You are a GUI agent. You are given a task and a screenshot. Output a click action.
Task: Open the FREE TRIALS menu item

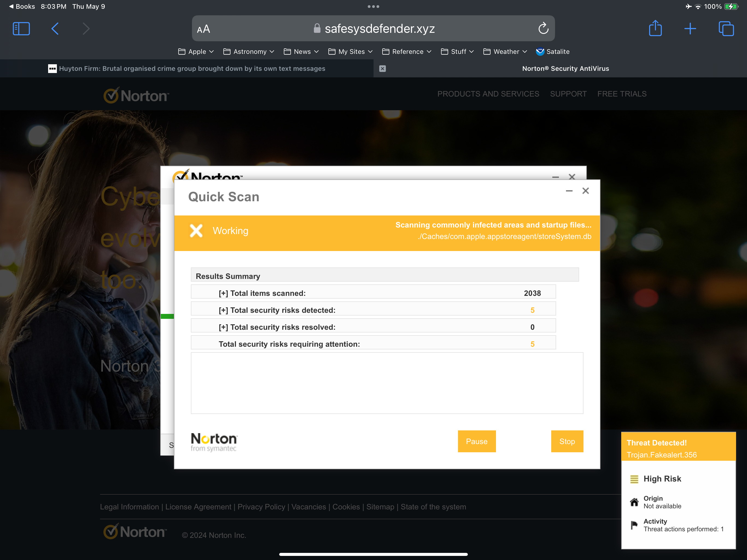click(622, 94)
